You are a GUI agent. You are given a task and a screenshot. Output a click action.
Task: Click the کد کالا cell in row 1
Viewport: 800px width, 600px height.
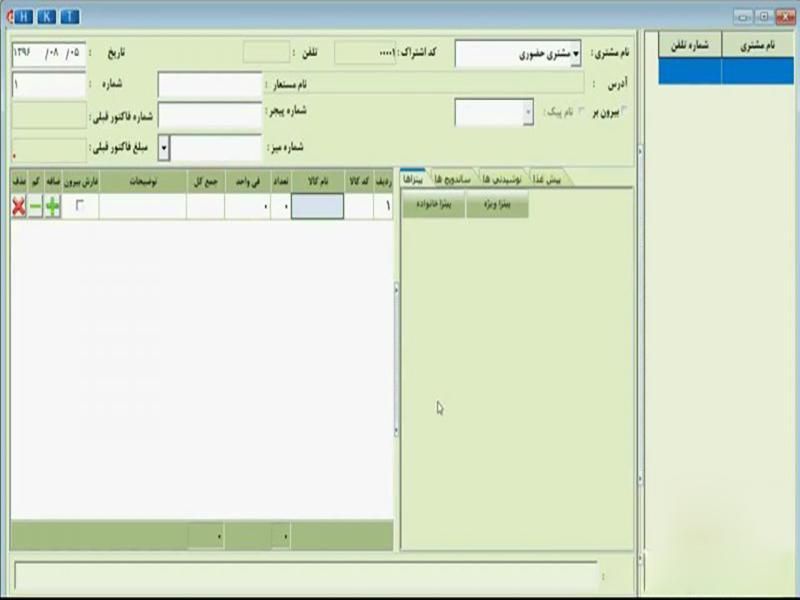pos(359,207)
